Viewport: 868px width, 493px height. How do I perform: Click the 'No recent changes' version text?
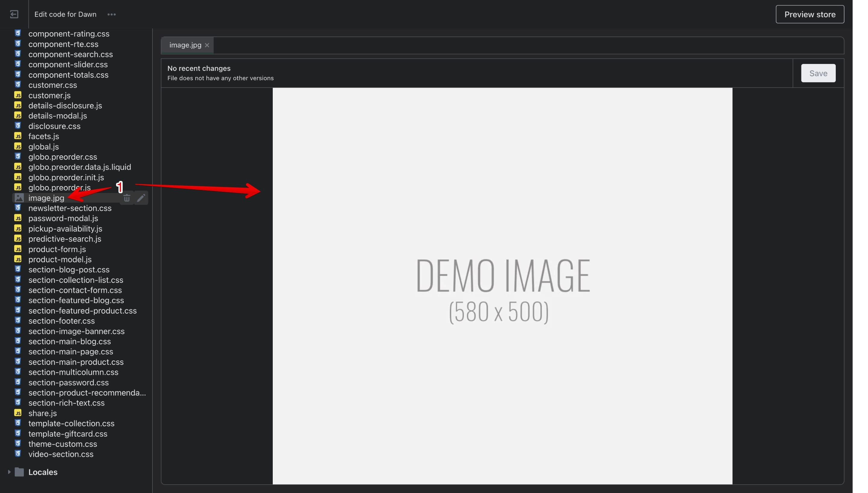pos(199,68)
